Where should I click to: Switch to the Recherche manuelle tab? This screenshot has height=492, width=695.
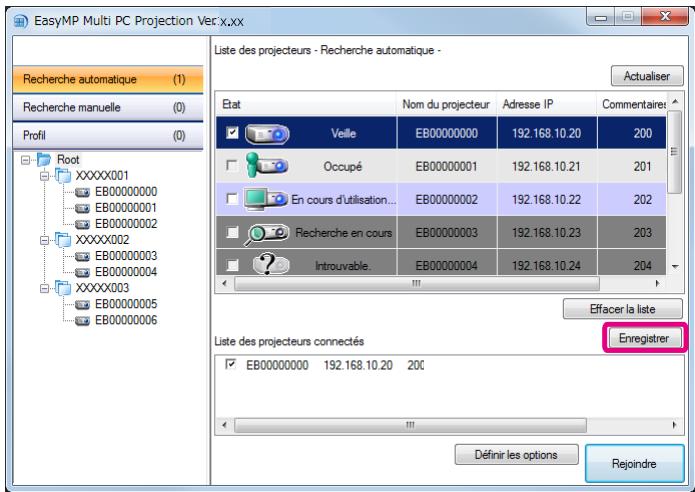click(108, 107)
